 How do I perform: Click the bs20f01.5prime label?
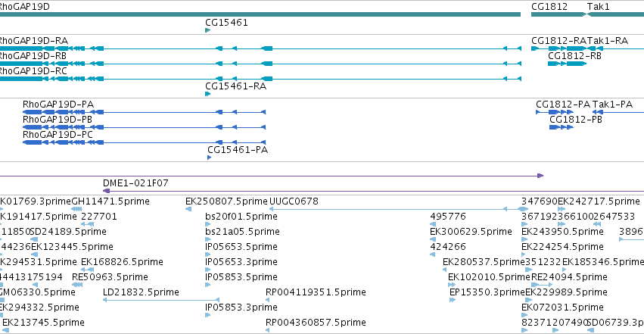click(241, 217)
